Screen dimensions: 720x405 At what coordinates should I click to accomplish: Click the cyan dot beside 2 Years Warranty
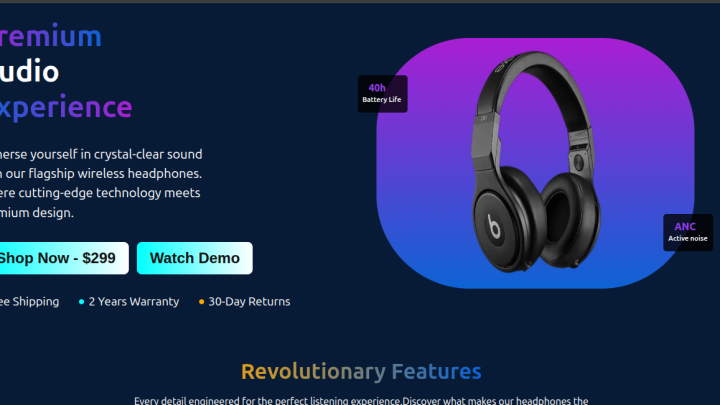pyautogui.click(x=81, y=302)
